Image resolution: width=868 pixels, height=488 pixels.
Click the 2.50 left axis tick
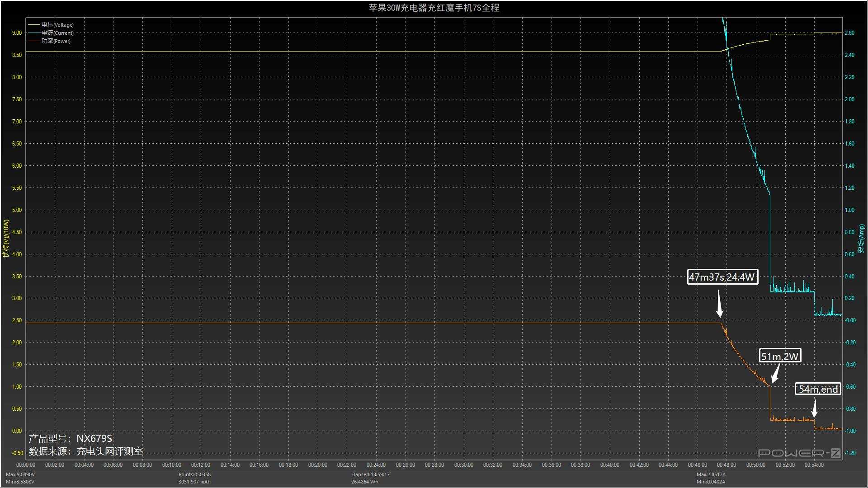17,320
